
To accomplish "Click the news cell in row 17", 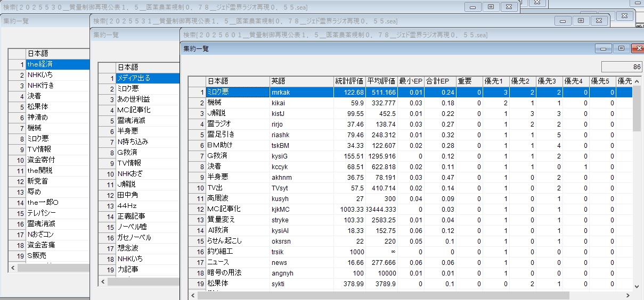I will [x=300, y=262].
